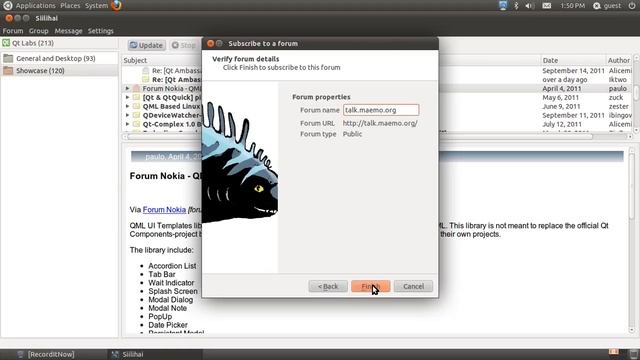The height and width of the screenshot is (360, 640).
Task: Open the 1:50 PM clock in the top panel
Action: click(572, 6)
